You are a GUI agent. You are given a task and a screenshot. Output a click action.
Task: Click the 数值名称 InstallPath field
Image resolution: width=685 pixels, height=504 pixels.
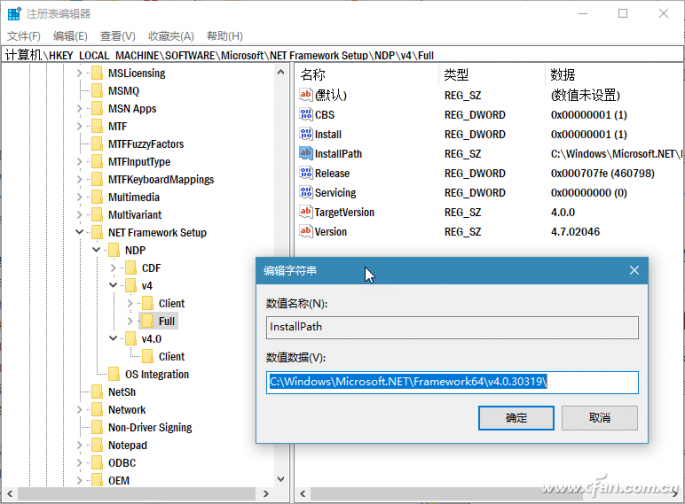pos(452,327)
